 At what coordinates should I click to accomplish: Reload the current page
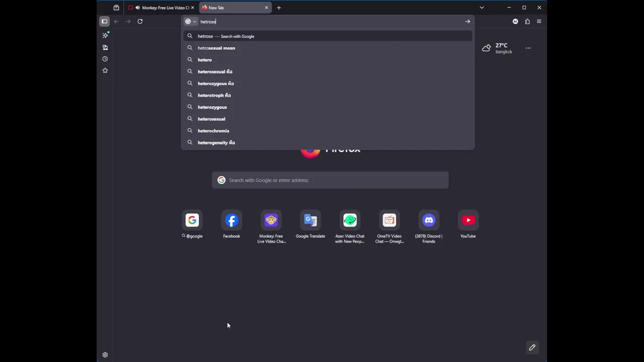[140, 21]
